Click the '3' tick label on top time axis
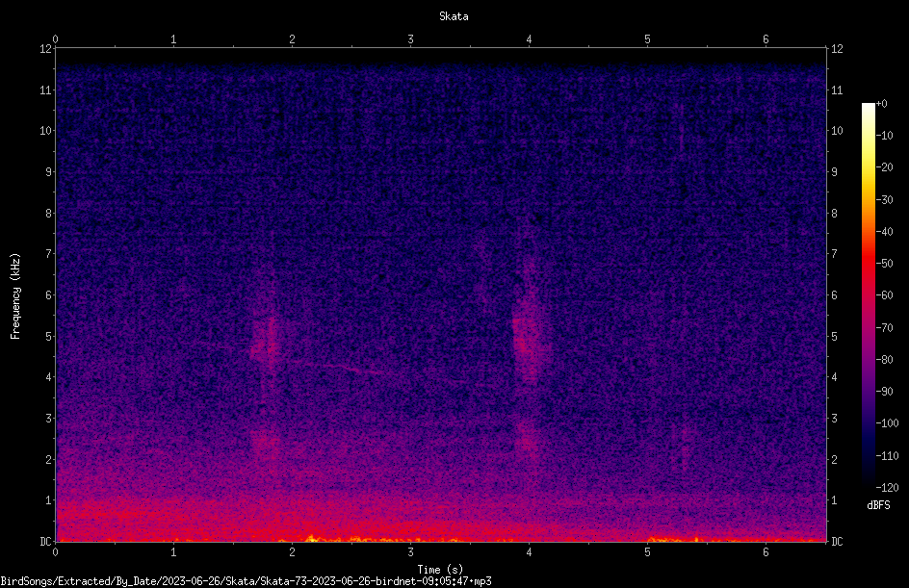 [410, 39]
